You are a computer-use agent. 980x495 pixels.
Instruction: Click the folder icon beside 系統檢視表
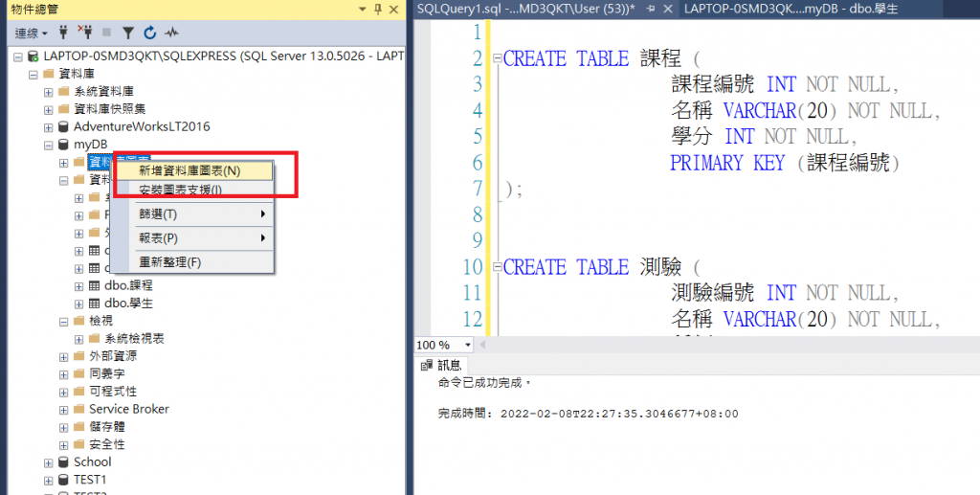(94, 338)
